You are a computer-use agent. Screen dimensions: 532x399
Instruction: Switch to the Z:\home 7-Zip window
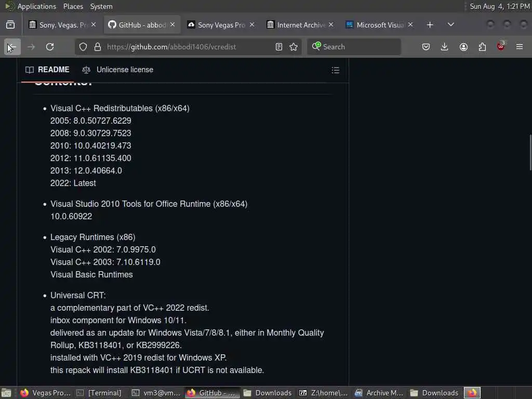323,393
